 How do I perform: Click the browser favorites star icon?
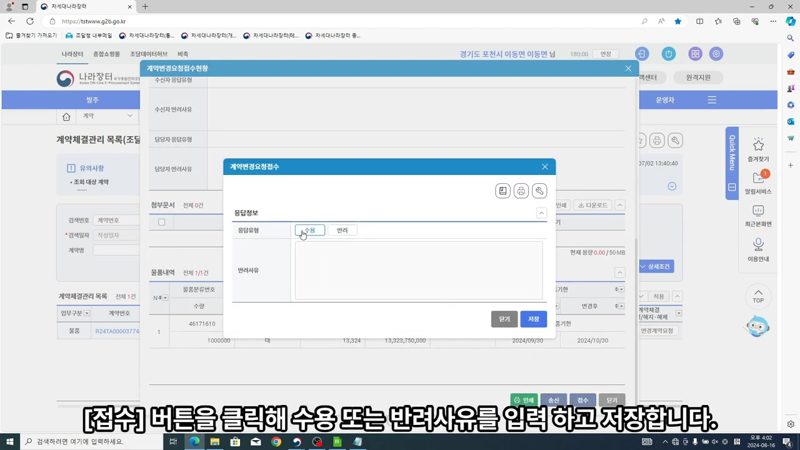coord(678,21)
